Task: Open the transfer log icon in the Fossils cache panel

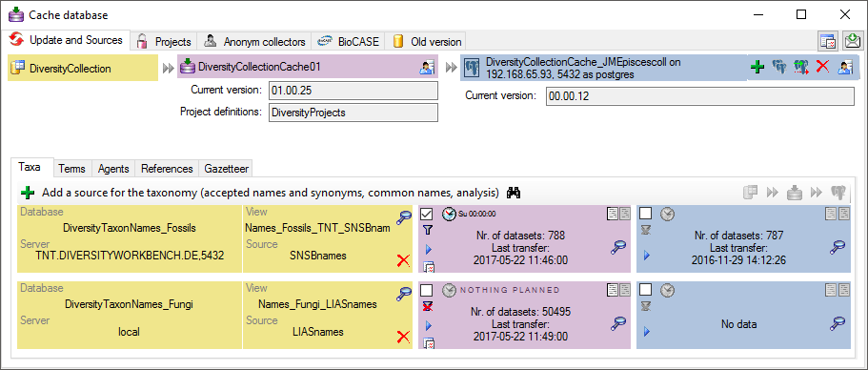Action: pyautogui.click(x=429, y=268)
